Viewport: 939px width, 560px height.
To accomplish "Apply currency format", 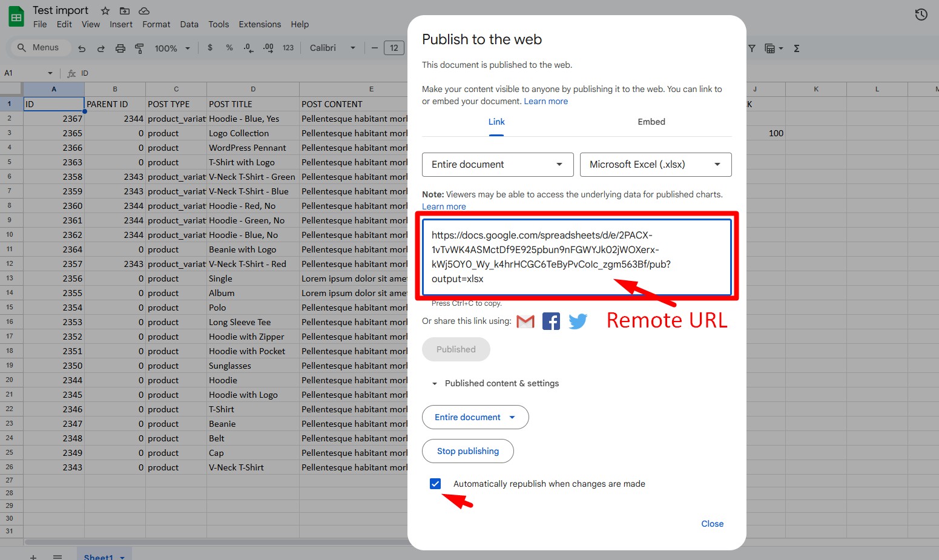I will [210, 48].
